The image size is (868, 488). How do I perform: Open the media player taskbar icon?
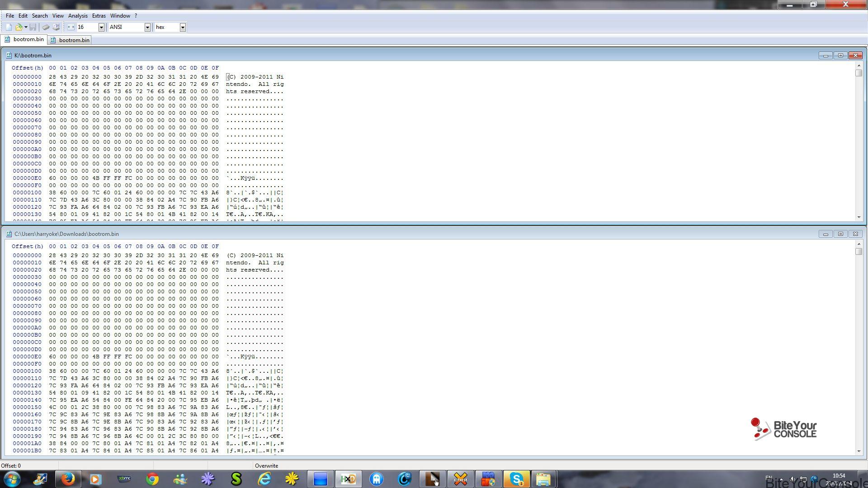(x=95, y=479)
